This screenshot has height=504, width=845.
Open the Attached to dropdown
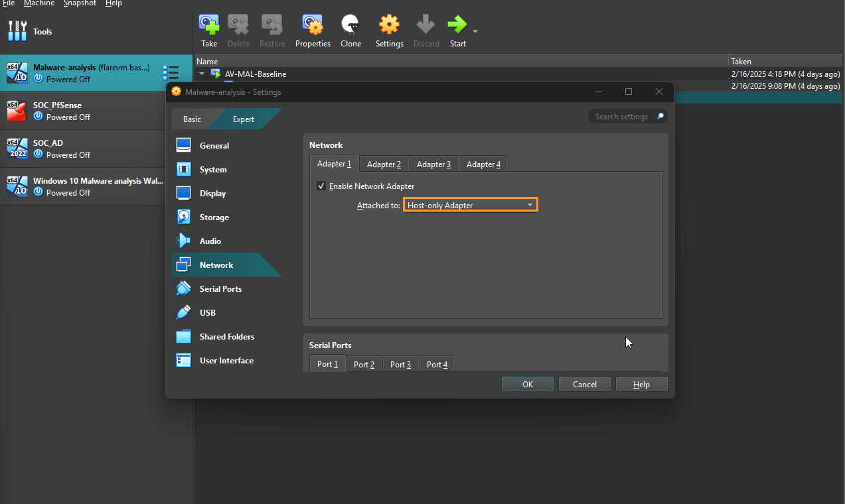coord(471,205)
